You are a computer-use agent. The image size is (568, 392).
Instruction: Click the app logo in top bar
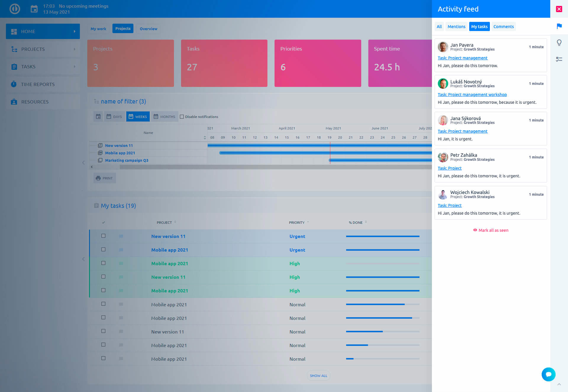point(14,9)
